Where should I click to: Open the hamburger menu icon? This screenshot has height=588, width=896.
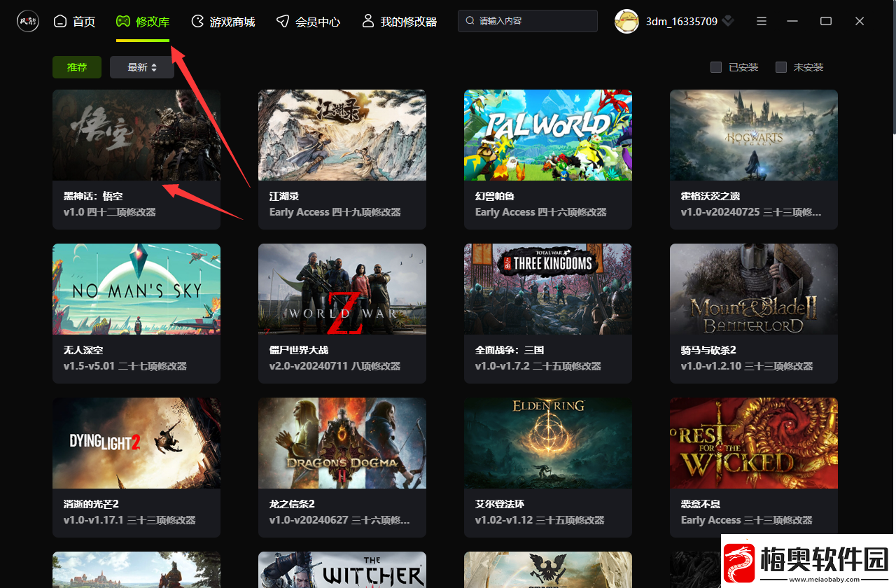(x=762, y=22)
